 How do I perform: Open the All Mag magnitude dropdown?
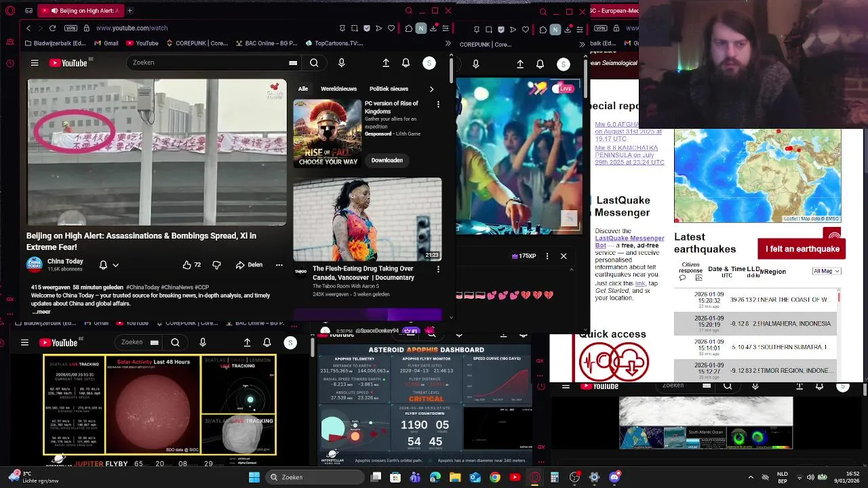tap(827, 271)
